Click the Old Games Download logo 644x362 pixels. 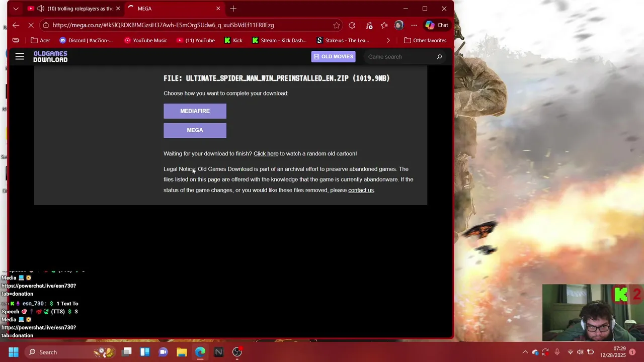point(50,57)
